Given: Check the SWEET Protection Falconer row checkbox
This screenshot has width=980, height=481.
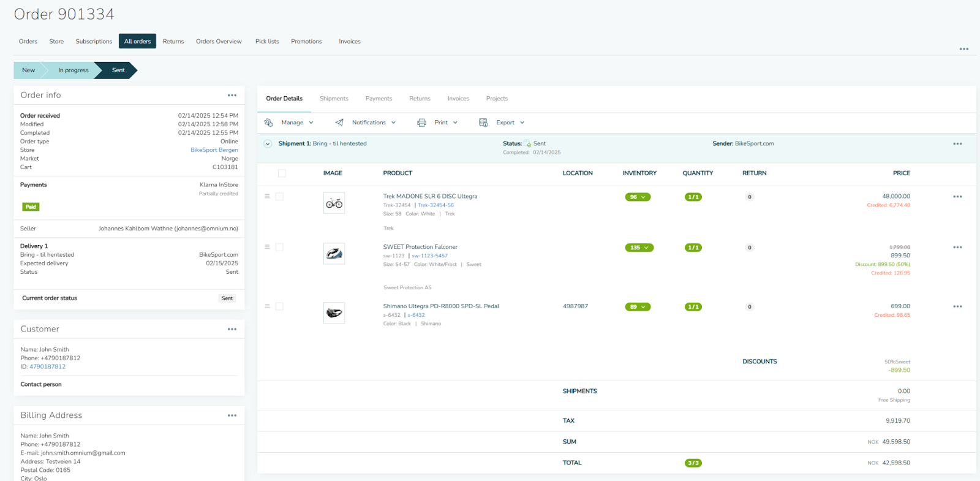Looking at the screenshot, I should pyautogui.click(x=279, y=248).
